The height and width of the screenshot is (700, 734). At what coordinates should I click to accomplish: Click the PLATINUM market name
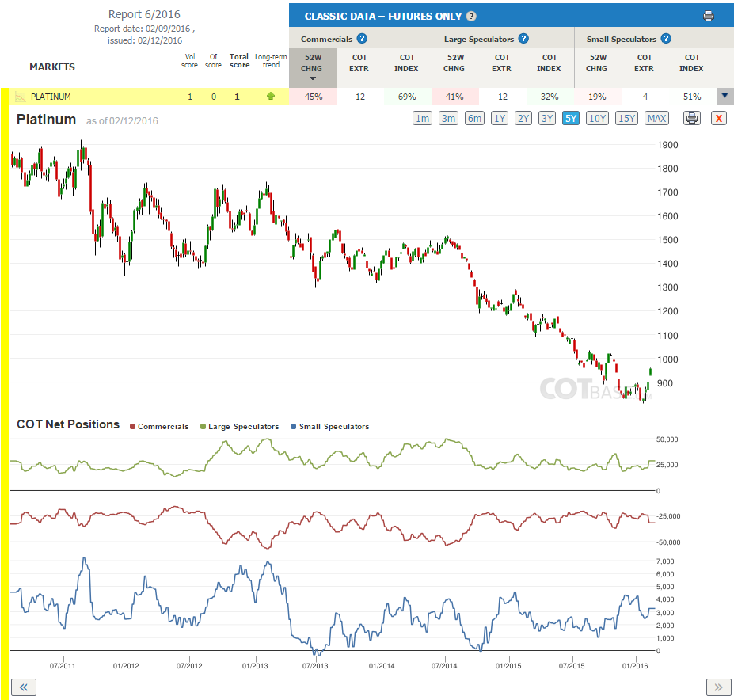pos(51,97)
